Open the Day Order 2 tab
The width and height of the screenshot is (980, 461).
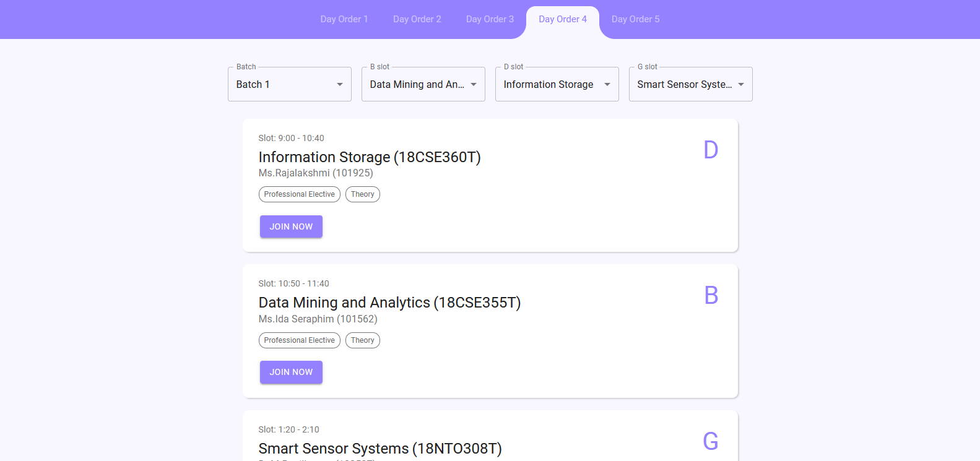tap(417, 19)
